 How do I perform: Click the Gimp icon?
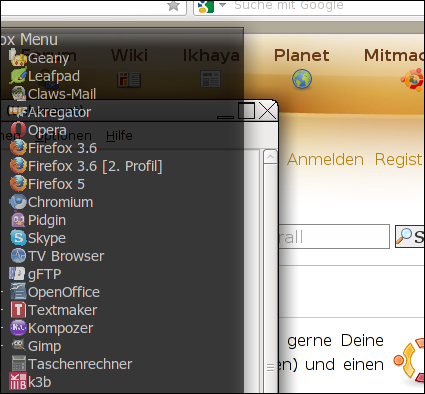coord(18,345)
